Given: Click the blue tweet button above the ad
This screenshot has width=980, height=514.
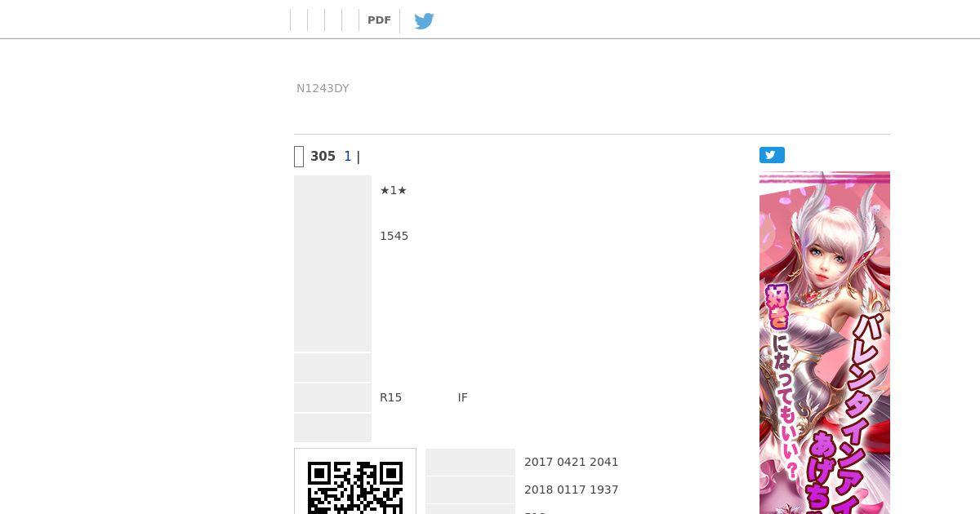Looking at the screenshot, I should click(772, 155).
